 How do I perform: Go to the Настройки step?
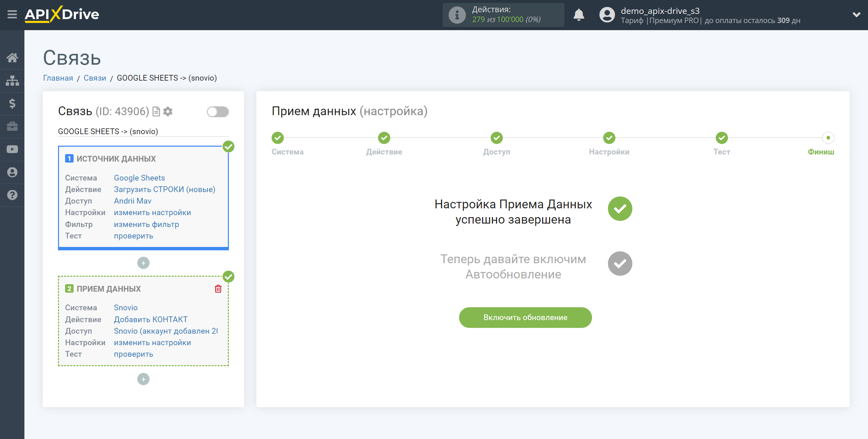[609, 138]
